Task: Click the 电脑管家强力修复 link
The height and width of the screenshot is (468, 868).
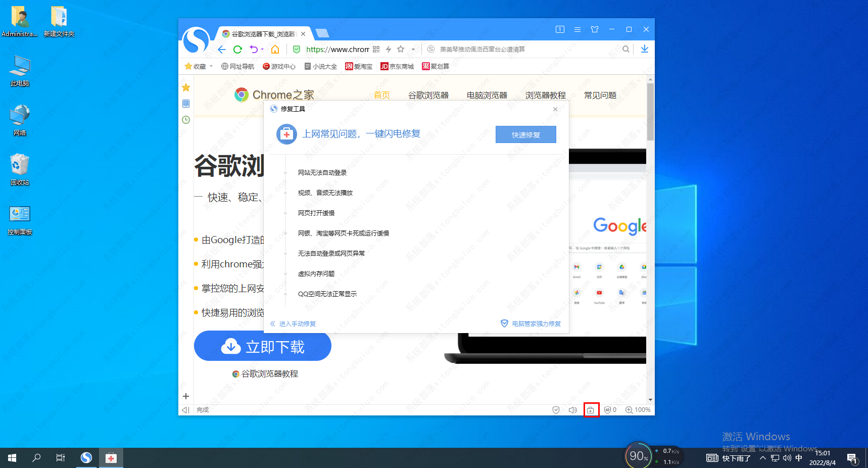Action: [531, 323]
